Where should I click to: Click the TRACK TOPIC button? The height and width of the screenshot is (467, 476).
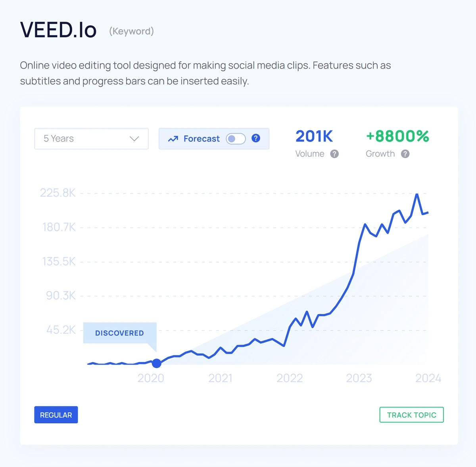point(411,415)
